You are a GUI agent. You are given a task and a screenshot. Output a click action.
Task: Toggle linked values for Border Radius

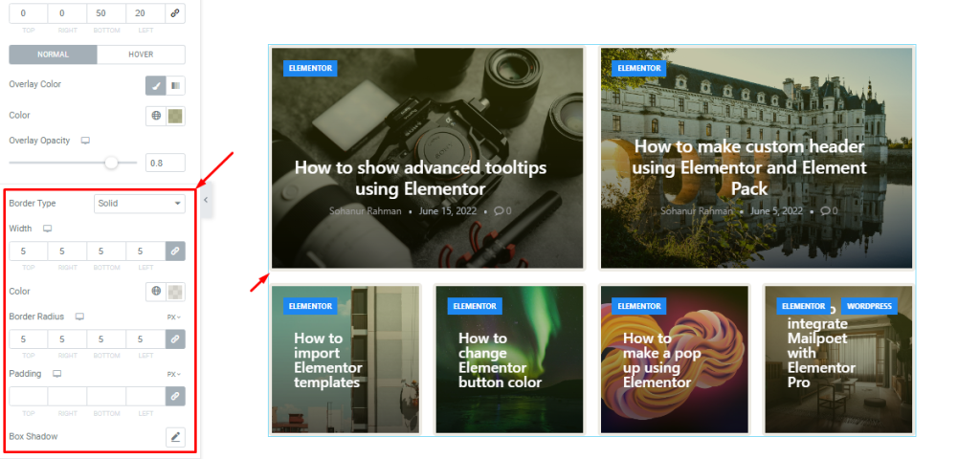click(176, 339)
